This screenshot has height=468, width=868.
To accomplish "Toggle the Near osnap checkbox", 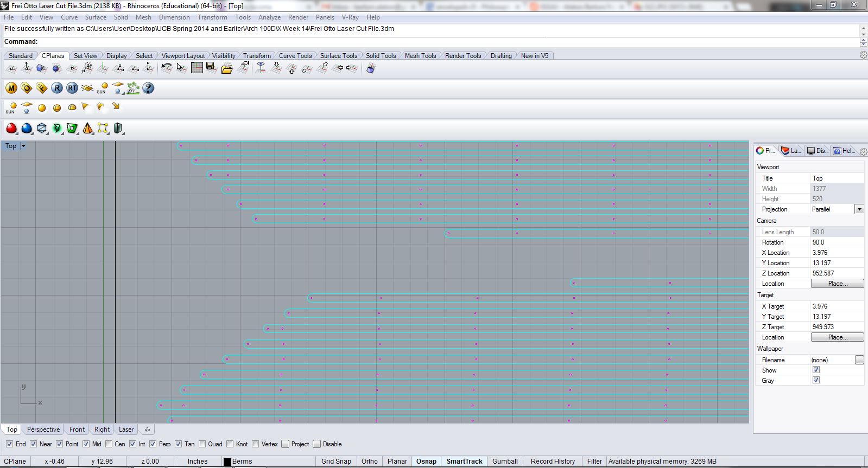I will coord(34,444).
